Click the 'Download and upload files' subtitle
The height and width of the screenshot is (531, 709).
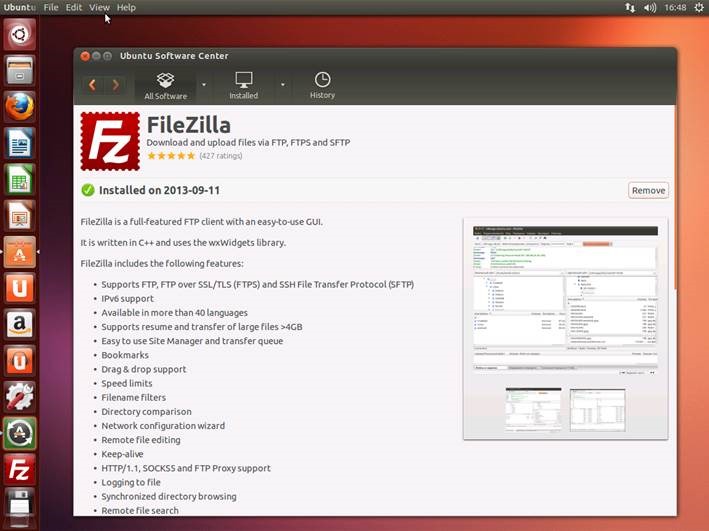(x=248, y=142)
